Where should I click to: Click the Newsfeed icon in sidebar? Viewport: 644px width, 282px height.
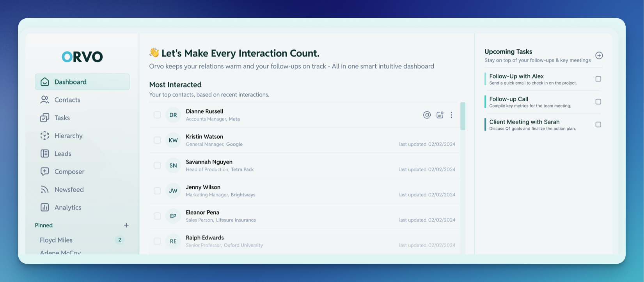point(45,190)
